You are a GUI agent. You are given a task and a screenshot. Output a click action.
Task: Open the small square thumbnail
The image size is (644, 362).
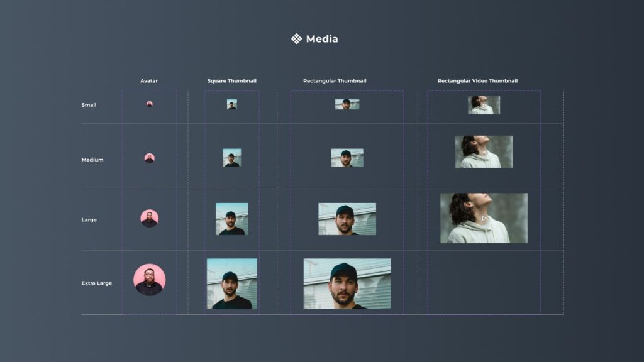coord(231,104)
